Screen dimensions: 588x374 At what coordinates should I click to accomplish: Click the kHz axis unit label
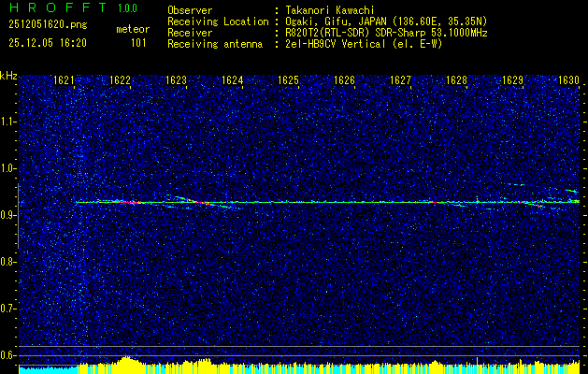click(8, 76)
